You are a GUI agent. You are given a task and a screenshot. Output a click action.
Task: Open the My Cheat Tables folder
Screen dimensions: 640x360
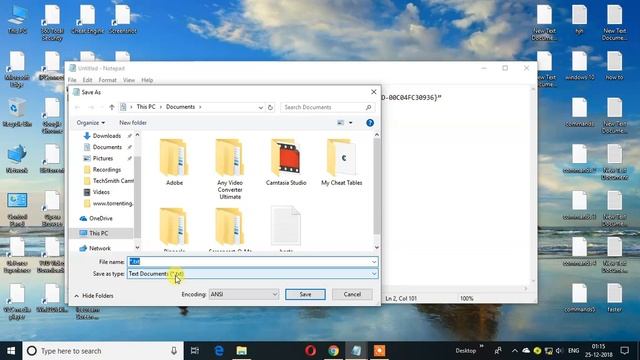click(x=342, y=162)
